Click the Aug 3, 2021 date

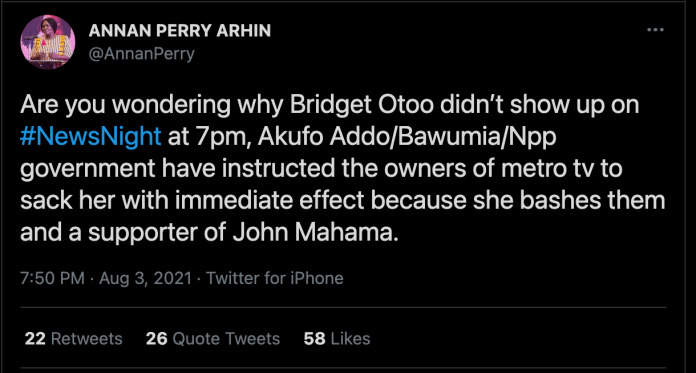pos(145,278)
